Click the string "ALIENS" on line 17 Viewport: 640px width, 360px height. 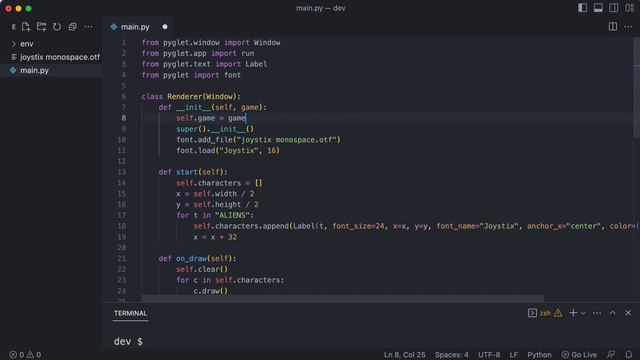(232, 216)
